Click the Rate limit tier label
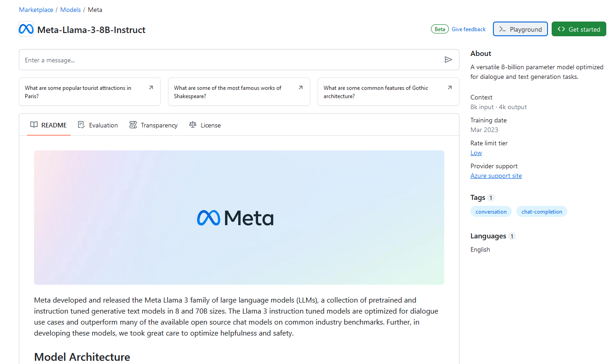 [x=489, y=143]
